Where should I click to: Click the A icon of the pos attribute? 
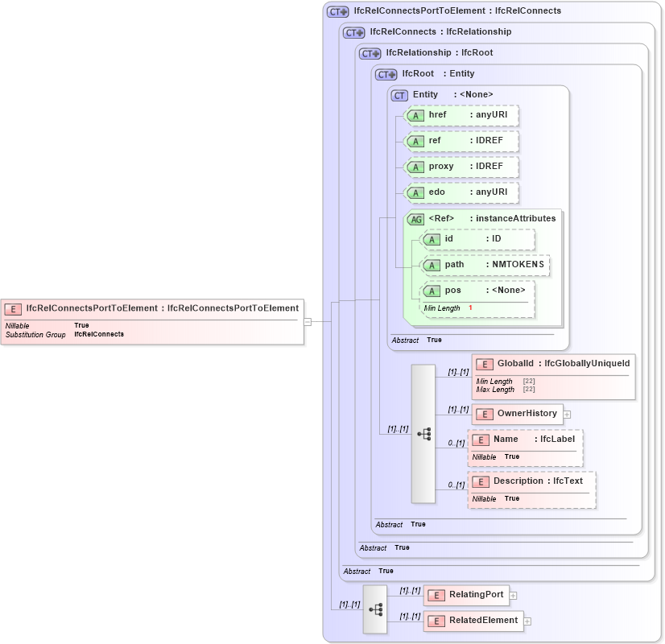click(x=432, y=291)
